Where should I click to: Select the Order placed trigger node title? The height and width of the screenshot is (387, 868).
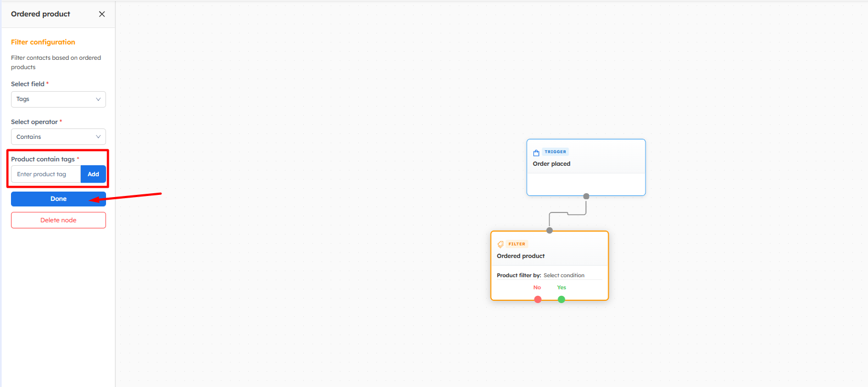click(x=552, y=164)
